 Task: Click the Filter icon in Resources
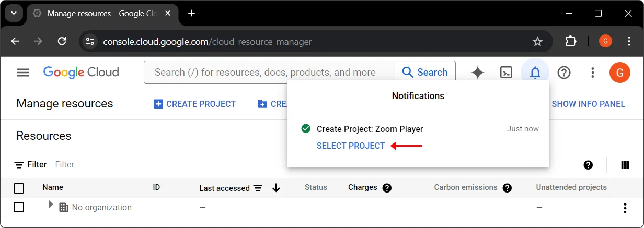click(19, 165)
